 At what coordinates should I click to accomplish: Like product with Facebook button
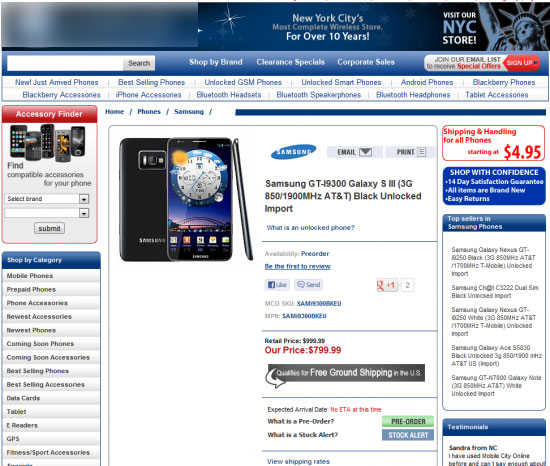277,285
